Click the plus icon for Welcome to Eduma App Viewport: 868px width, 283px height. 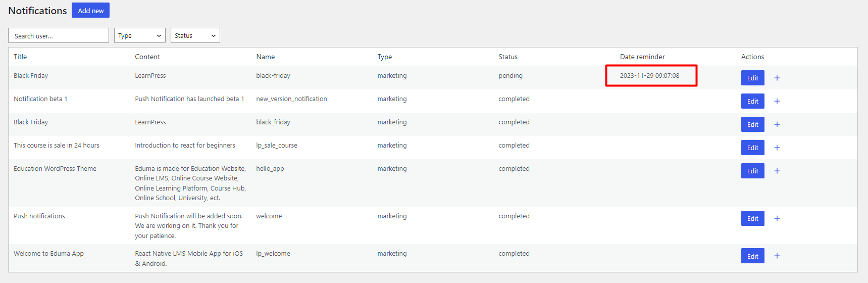pyautogui.click(x=777, y=256)
